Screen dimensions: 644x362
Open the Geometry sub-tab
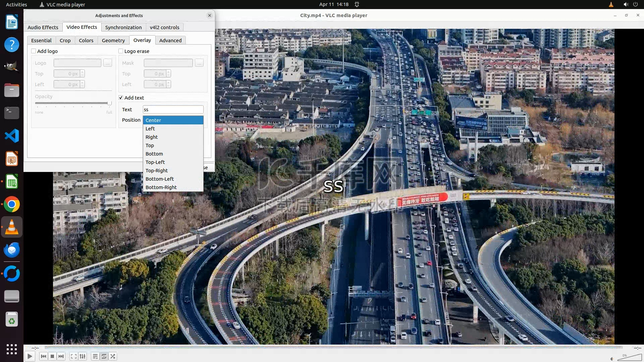click(x=113, y=40)
